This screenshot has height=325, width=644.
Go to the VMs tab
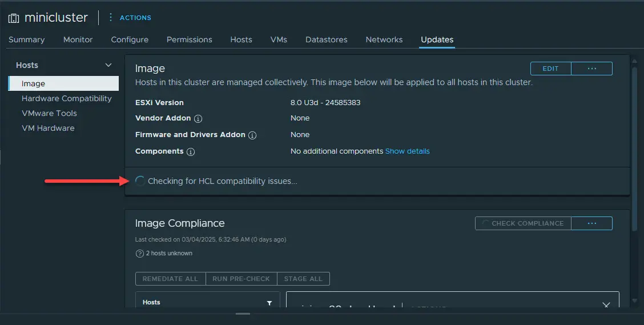point(279,39)
